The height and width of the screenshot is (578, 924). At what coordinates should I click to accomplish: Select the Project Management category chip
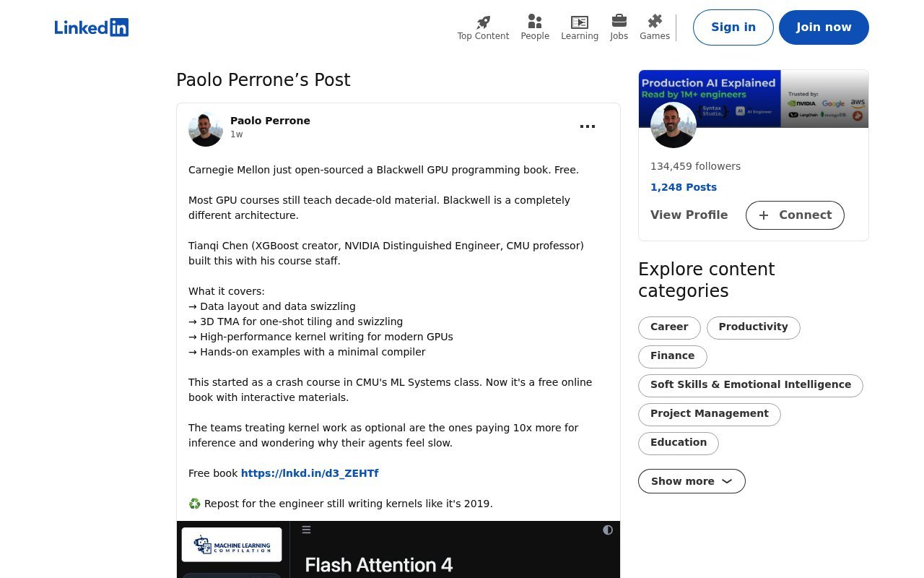pos(710,414)
